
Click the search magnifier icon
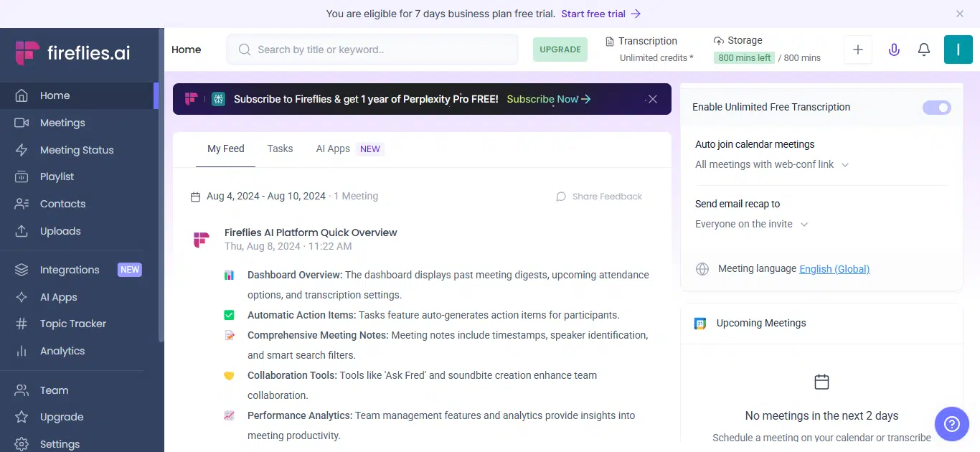tap(245, 50)
